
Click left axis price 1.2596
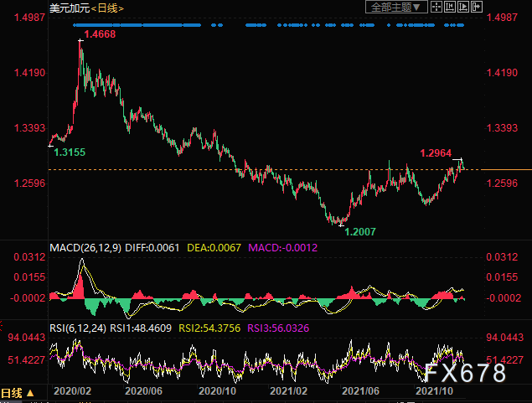[29, 183]
